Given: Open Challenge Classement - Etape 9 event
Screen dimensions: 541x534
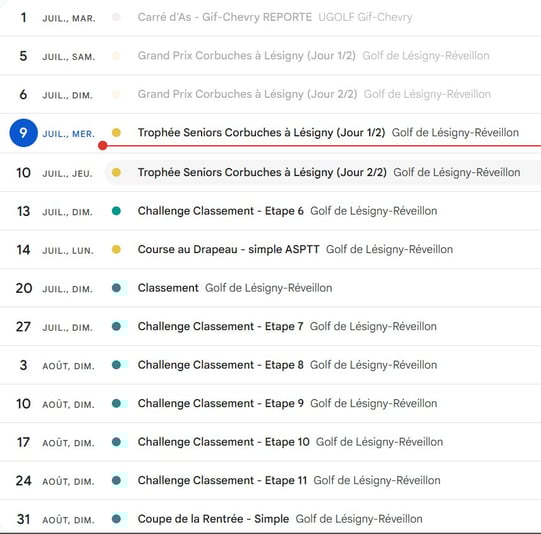Looking at the screenshot, I should coord(220,403).
